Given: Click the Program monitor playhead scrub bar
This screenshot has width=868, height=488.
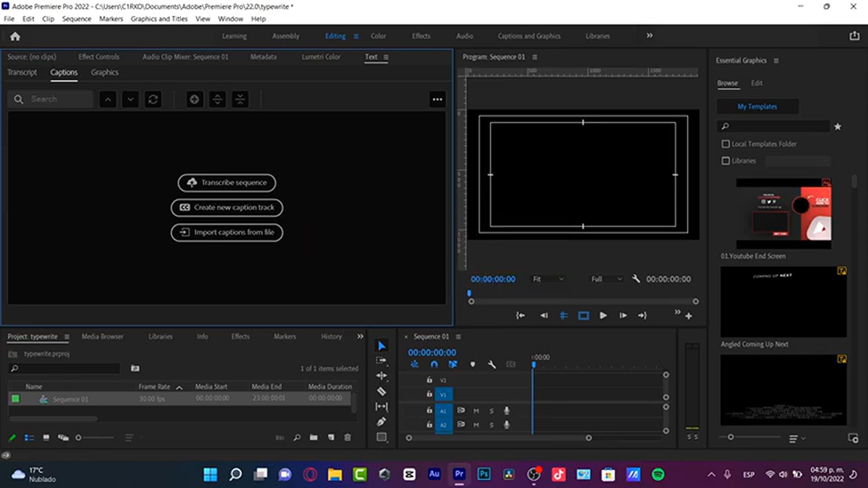Looking at the screenshot, I should point(583,301).
